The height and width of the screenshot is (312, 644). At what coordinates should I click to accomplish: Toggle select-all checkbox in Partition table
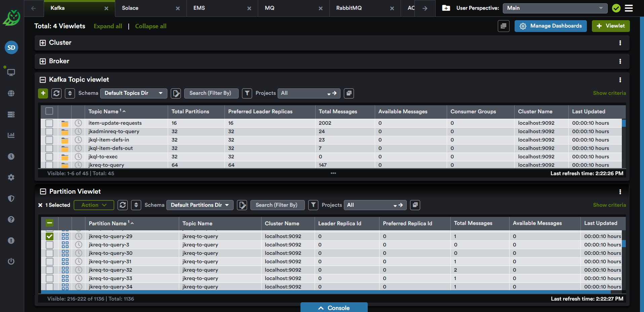[49, 223]
